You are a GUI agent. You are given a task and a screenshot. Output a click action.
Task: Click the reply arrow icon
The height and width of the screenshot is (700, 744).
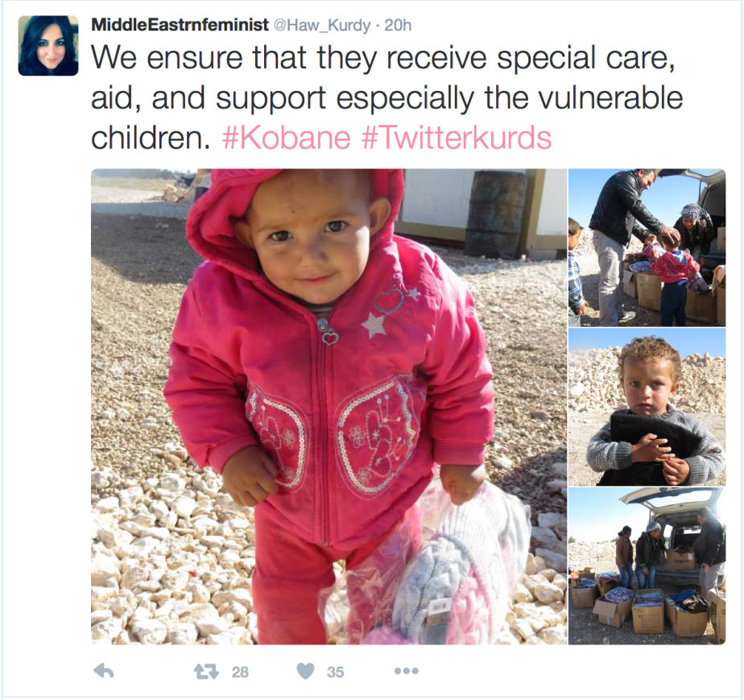(x=104, y=671)
